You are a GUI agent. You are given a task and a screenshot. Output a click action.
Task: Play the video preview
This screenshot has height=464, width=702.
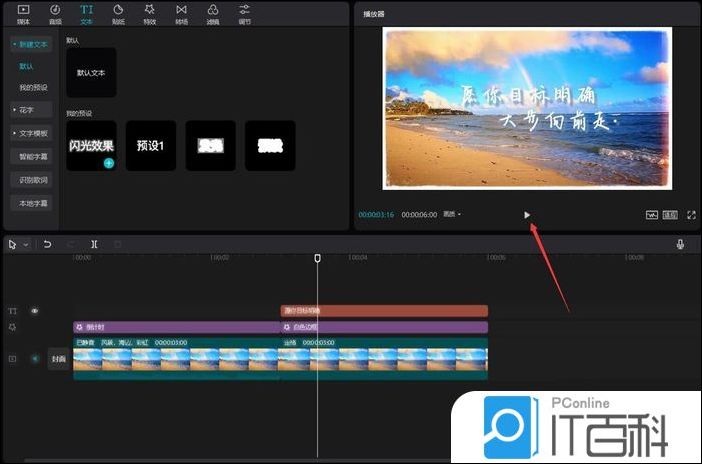(527, 214)
